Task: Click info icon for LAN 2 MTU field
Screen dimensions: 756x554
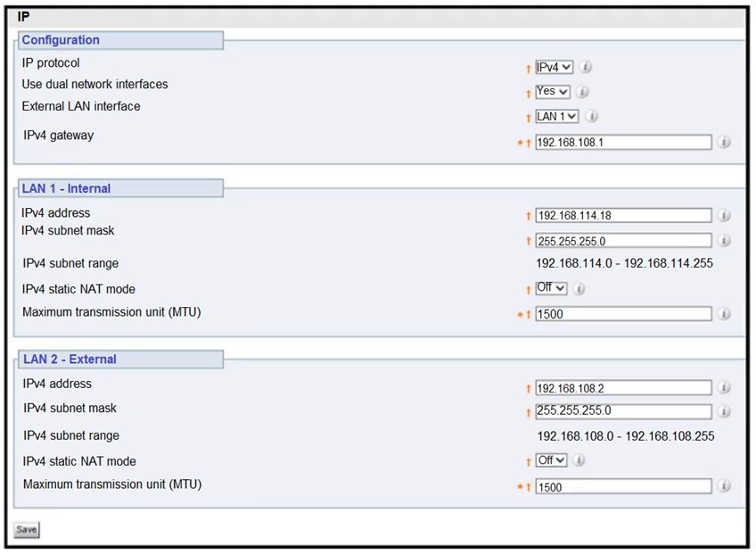Action: (x=724, y=486)
